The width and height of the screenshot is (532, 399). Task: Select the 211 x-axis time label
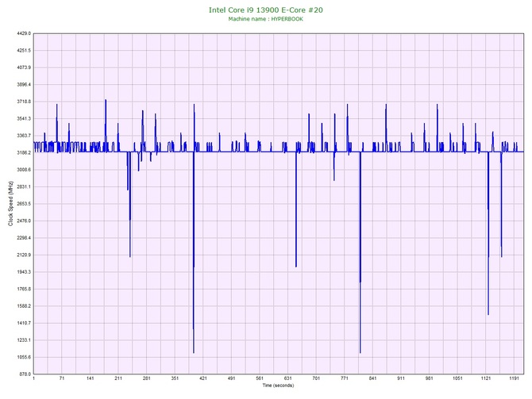tap(118, 378)
